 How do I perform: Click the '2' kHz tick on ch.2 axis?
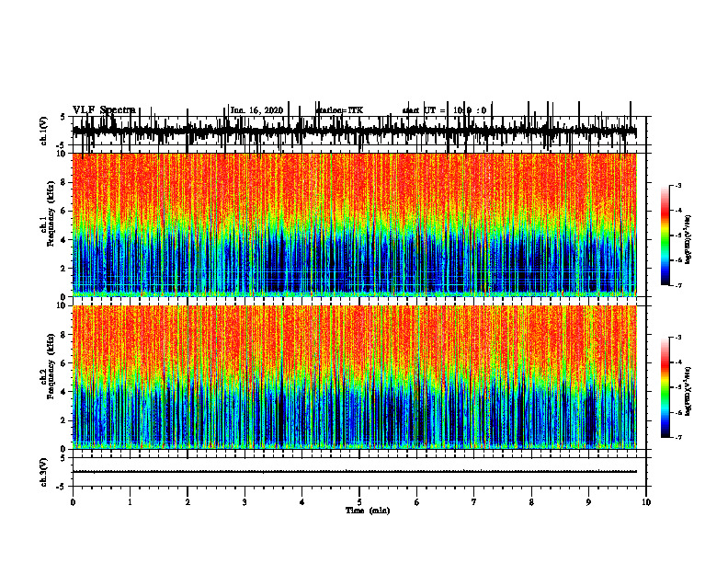pos(64,420)
